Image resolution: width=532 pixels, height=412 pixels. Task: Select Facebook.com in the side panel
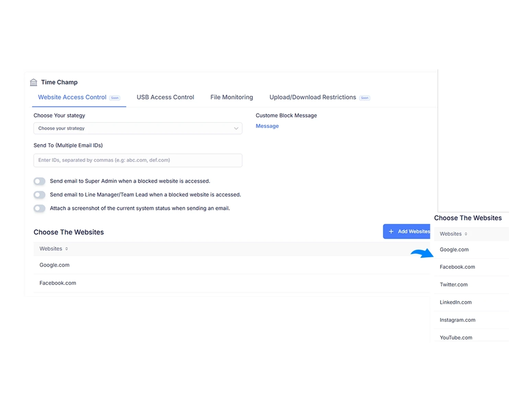tap(457, 267)
